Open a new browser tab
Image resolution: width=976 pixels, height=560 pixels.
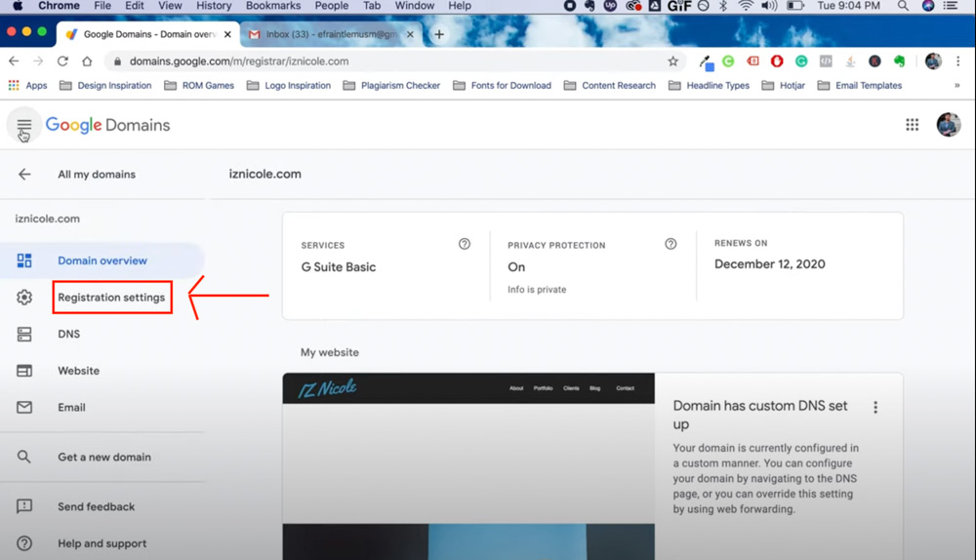point(439,34)
